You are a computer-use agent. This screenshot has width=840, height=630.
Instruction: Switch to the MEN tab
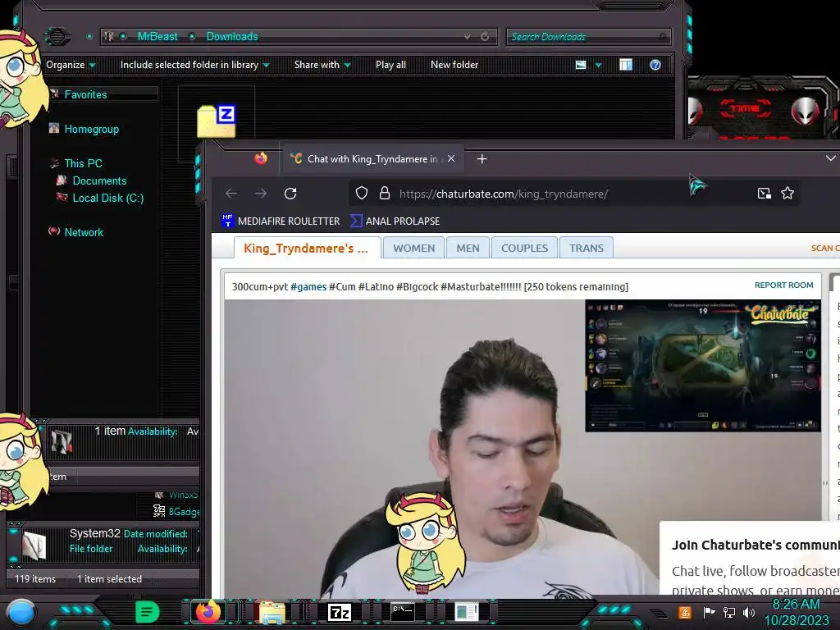click(468, 248)
